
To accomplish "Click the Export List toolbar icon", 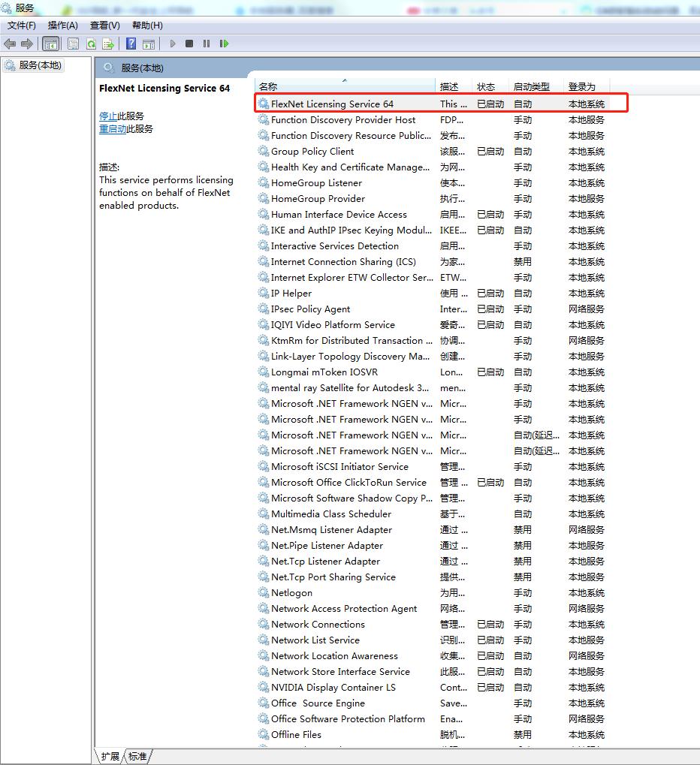I will [108, 44].
